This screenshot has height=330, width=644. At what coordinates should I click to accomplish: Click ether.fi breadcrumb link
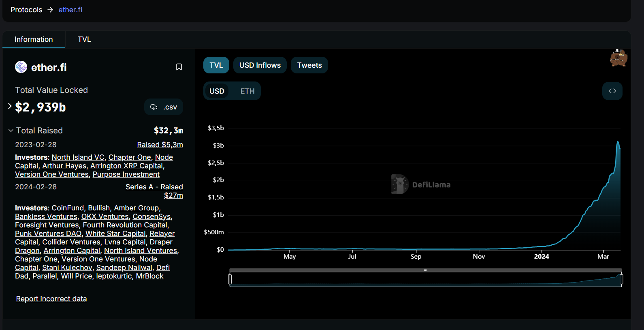click(70, 10)
